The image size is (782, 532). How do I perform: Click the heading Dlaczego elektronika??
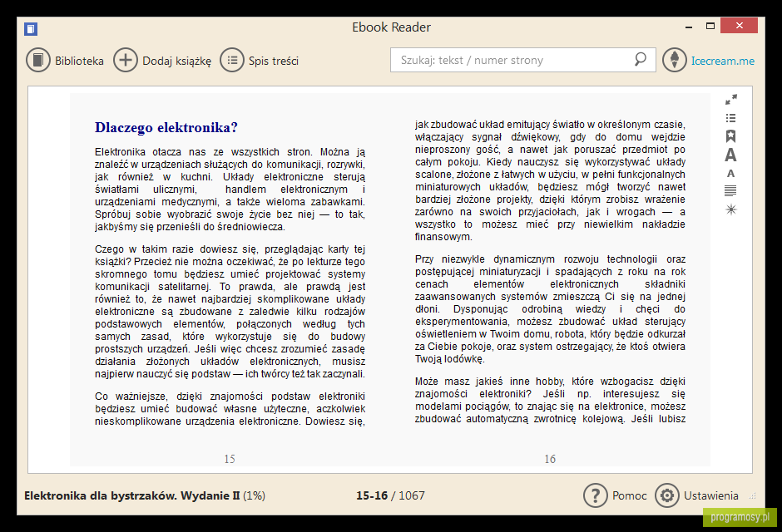coord(166,127)
